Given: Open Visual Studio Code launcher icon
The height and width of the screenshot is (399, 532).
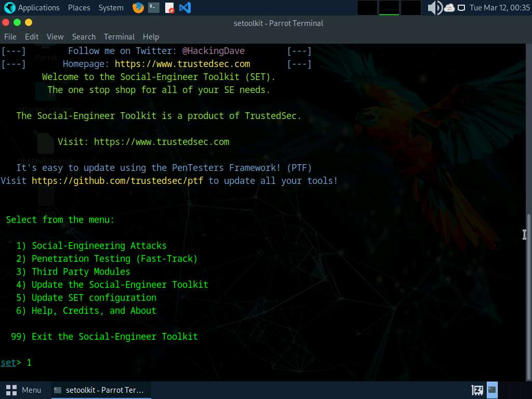Looking at the screenshot, I should coord(184,8).
